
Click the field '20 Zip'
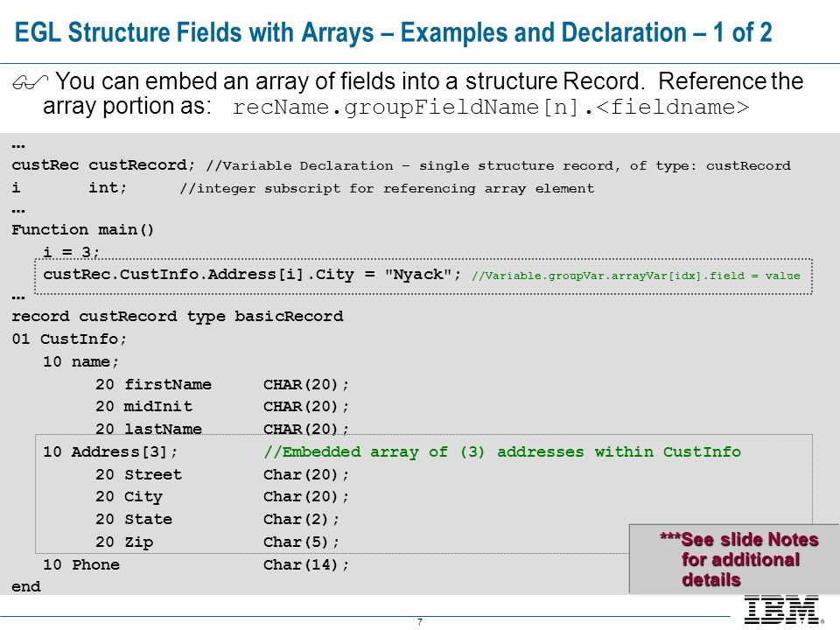124,542
